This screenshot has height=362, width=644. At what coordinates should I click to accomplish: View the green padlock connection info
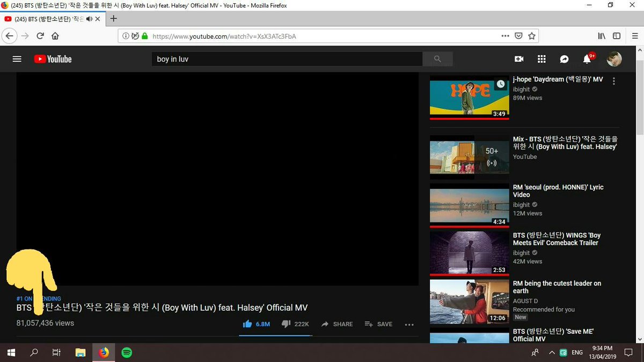coord(145,36)
